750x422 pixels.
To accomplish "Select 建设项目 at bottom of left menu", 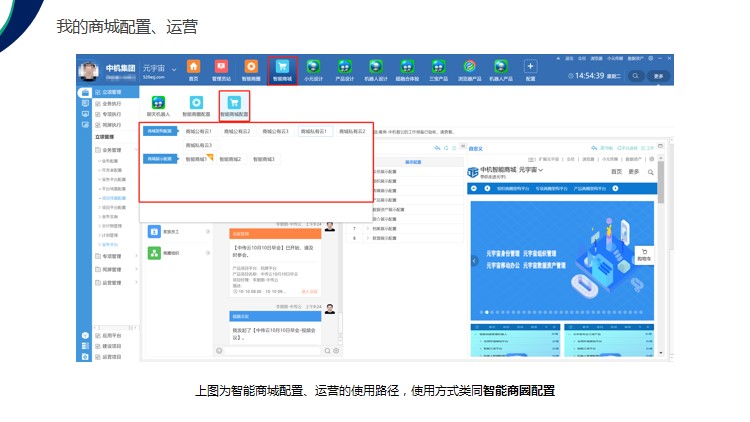I will pyautogui.click(x=111, y=346).
